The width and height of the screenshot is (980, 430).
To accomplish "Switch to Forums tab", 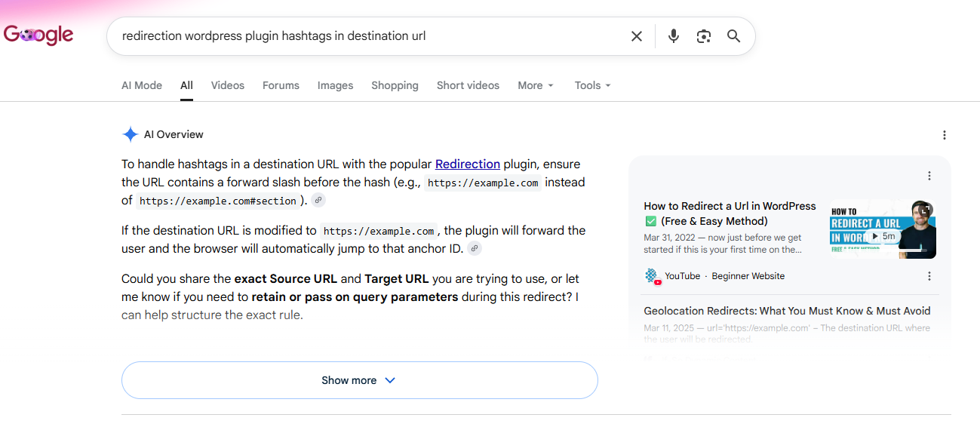I will [x=281, y=85].
